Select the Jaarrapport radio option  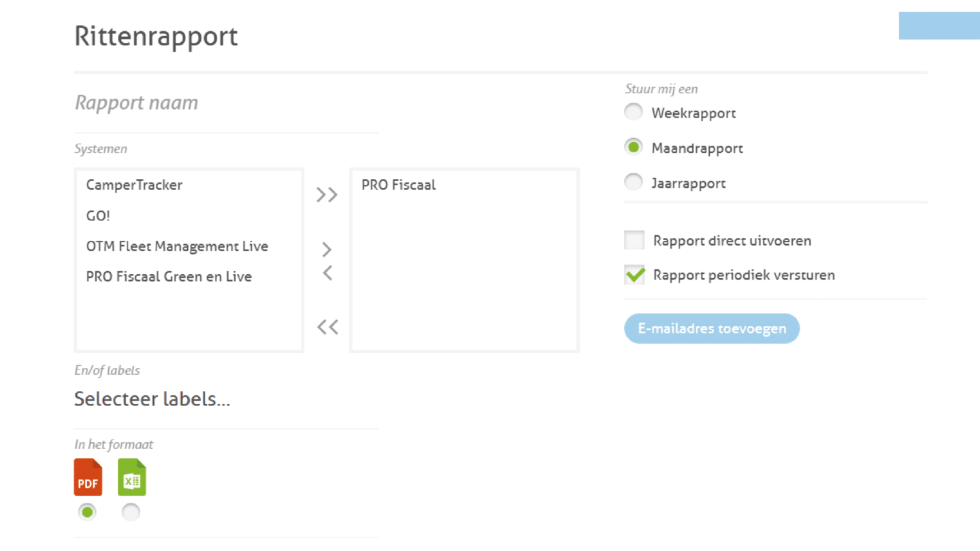click(634, 182)
